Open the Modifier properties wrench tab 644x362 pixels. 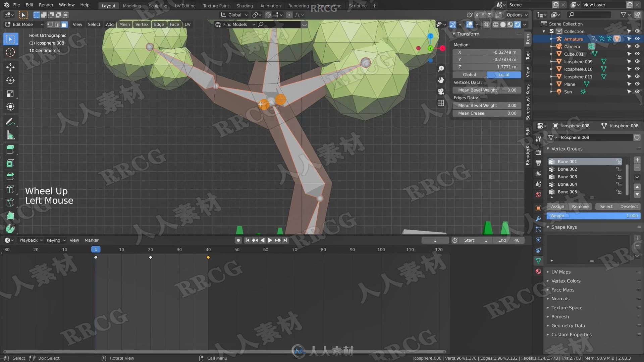[x=538, y=219]
